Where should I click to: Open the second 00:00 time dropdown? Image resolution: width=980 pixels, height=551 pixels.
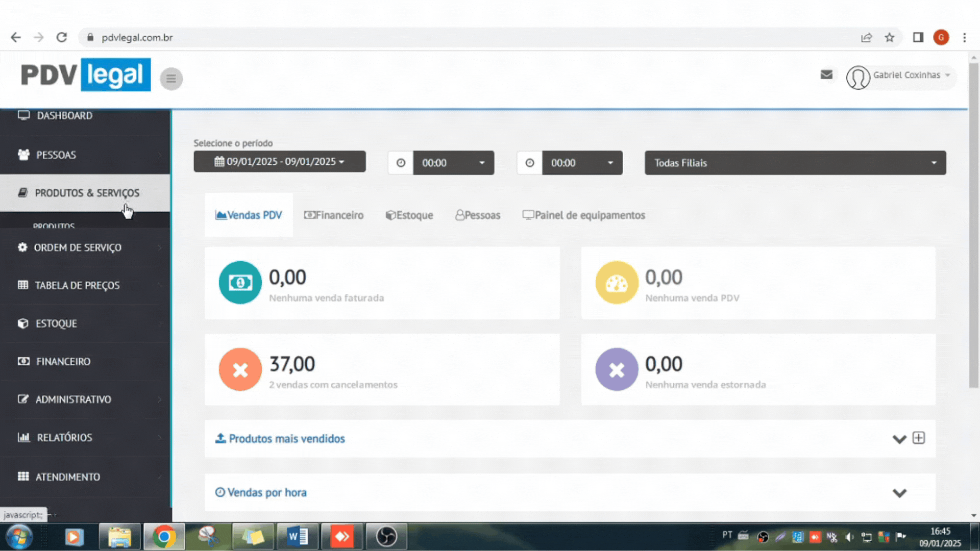coord(582,163)
